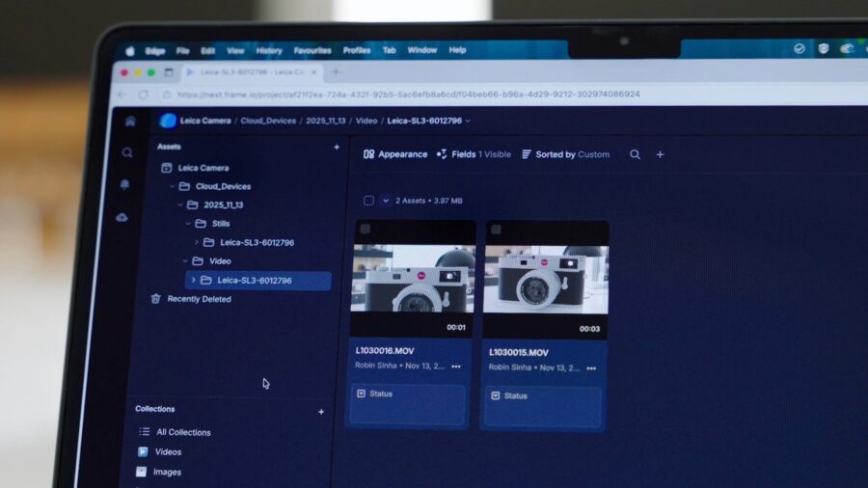Screen dimensions: 868x488
Task: Click plus icon next to toolbar search
Action: [660, 155]
